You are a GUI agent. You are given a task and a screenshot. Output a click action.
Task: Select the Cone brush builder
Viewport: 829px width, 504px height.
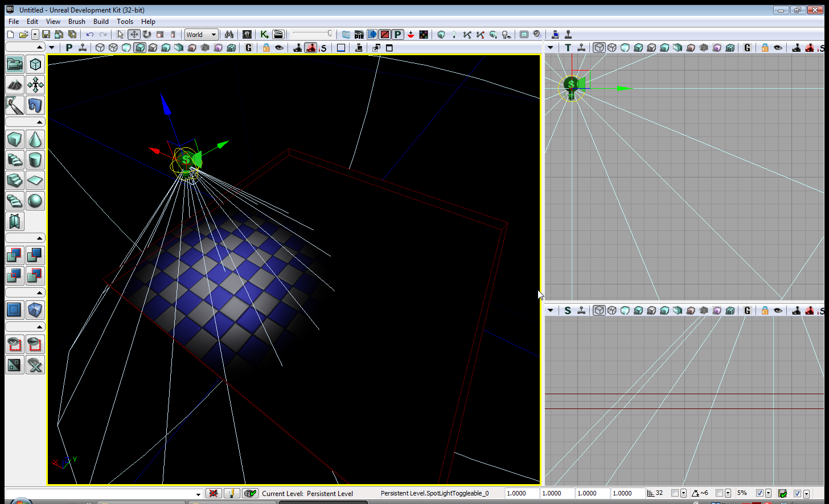click(x=35, y=139)
